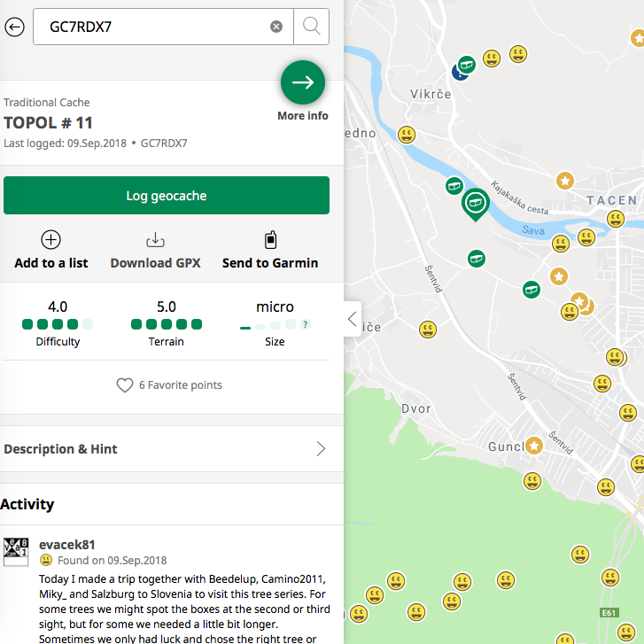Click the Send to Garmin device icon
The height and width of the screenshot is (644, 644).
(x=270, y=240)
